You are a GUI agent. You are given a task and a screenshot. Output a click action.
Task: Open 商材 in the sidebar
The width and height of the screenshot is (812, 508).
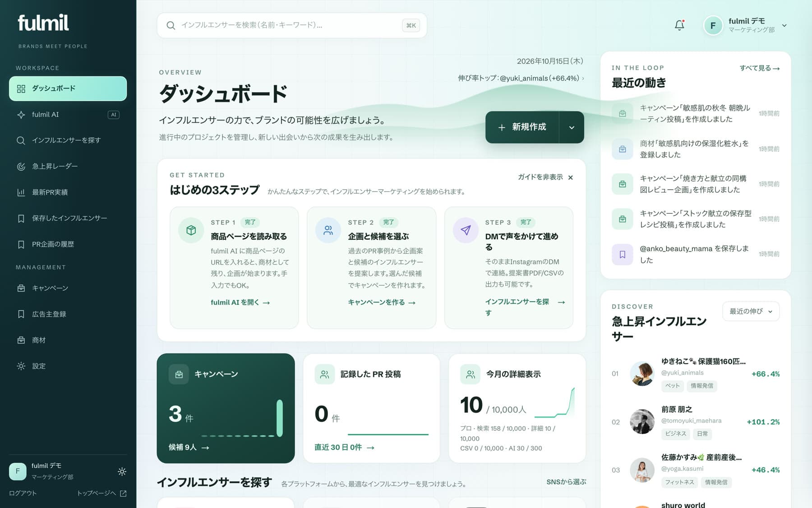coord(68,340)
